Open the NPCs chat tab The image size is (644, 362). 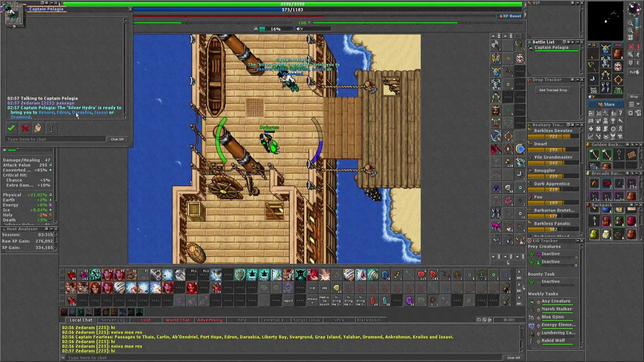pyautogui.click(x=339, y=320)
